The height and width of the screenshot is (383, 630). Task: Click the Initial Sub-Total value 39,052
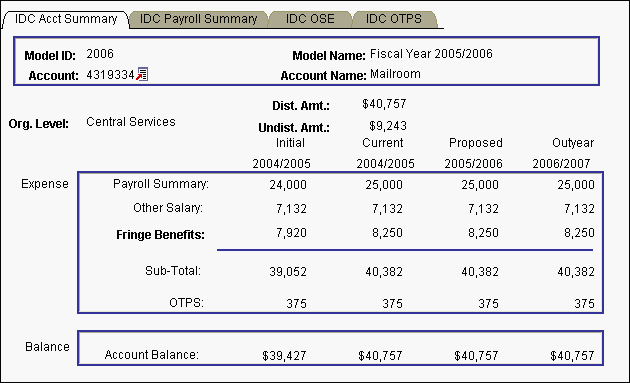288,272
